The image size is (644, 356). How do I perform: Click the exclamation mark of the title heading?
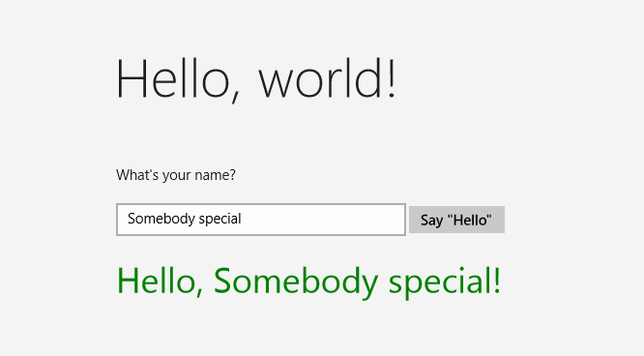coord(393,77)
